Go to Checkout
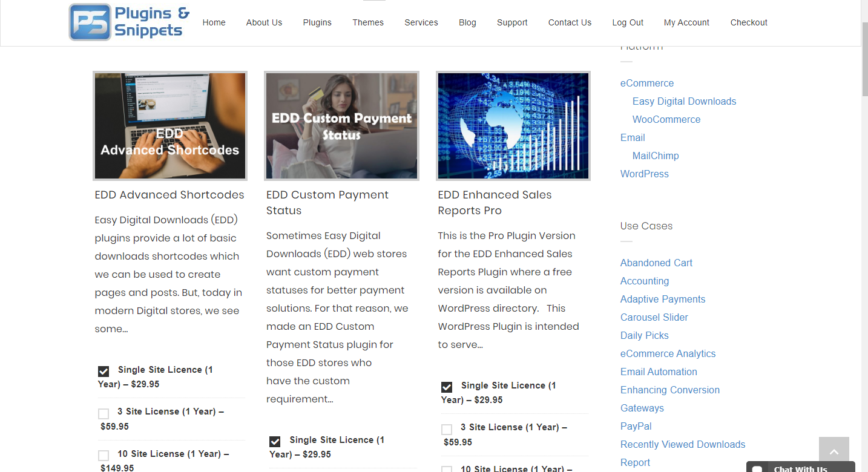This screenshot has width=868, height=472. [749, 22]
